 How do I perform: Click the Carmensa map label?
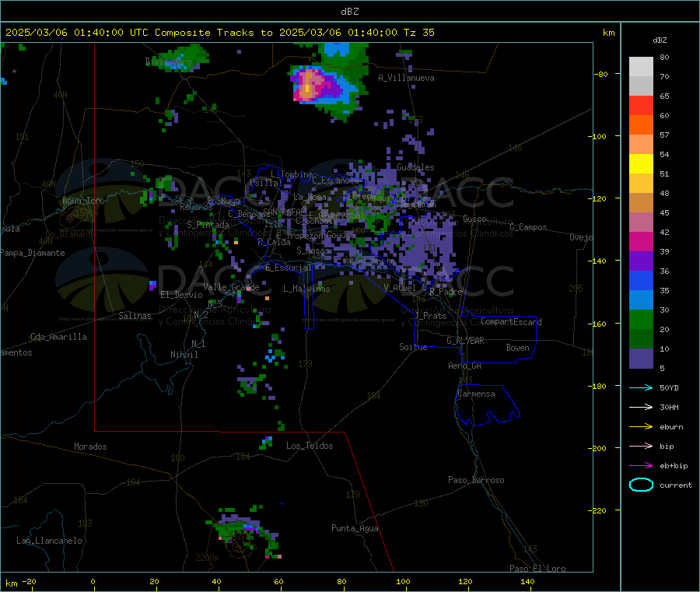coord(476,394)
